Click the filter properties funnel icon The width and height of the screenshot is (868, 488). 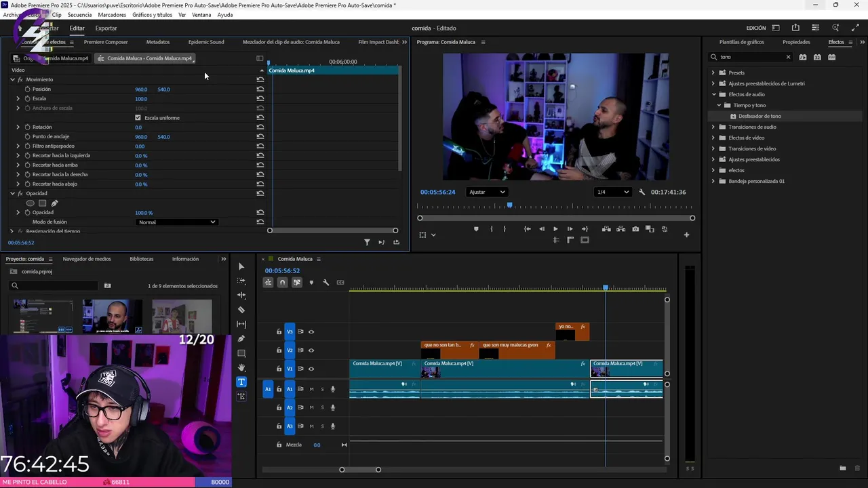pos(367,242)
